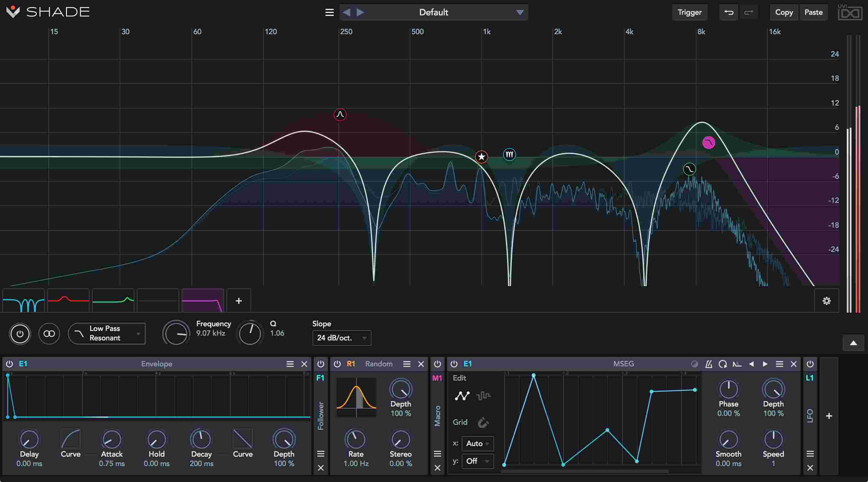
Task: Click the MSEG loop icon
Action: (x=722, y=364)
